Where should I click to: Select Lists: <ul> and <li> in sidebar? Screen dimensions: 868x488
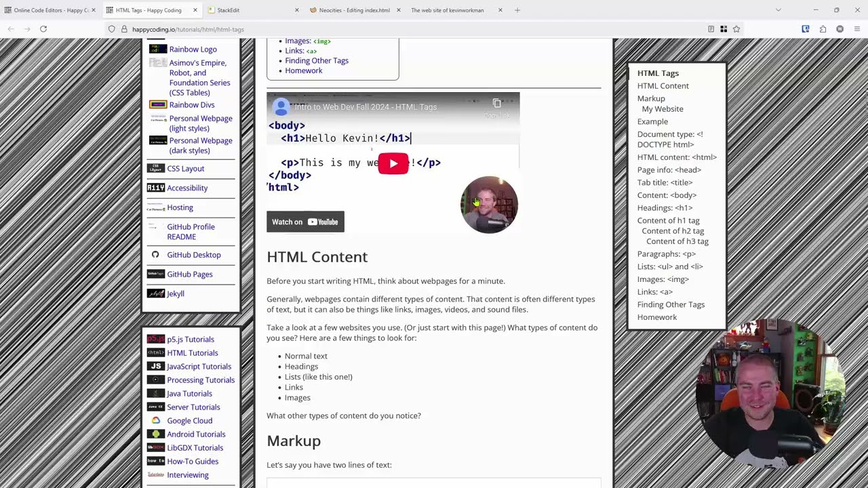click(x=670, y=266)
